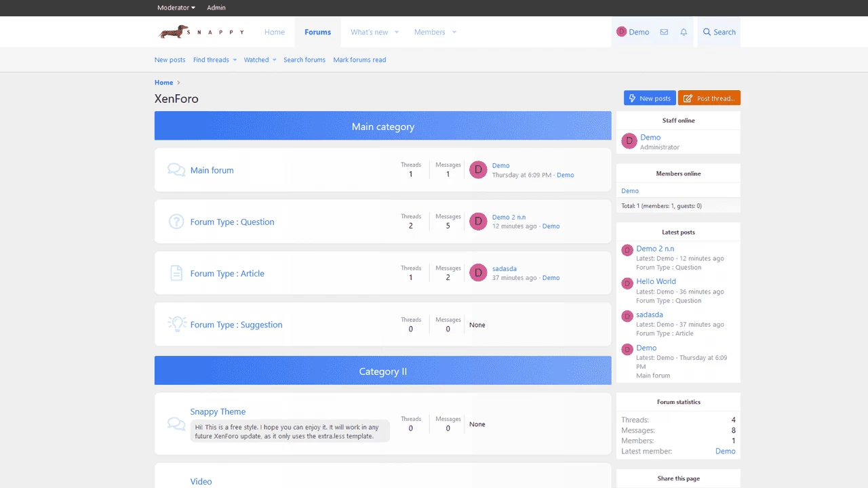868x488 pixels.
Task: Click the avatar beside sadasda latest post
Action: coord(627,317)
